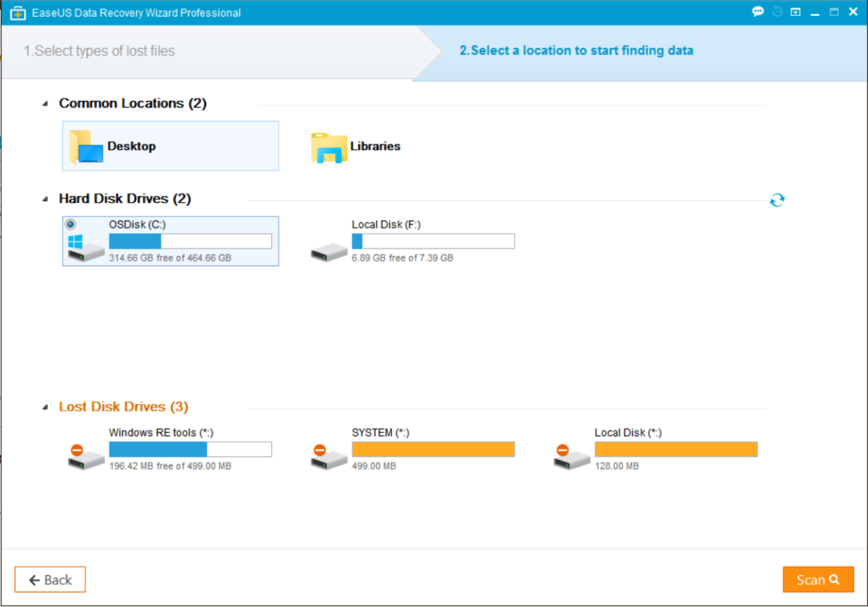Open the feedback chat icon in title bar
The height and width of the screenshot is (607, 868).
757,12
